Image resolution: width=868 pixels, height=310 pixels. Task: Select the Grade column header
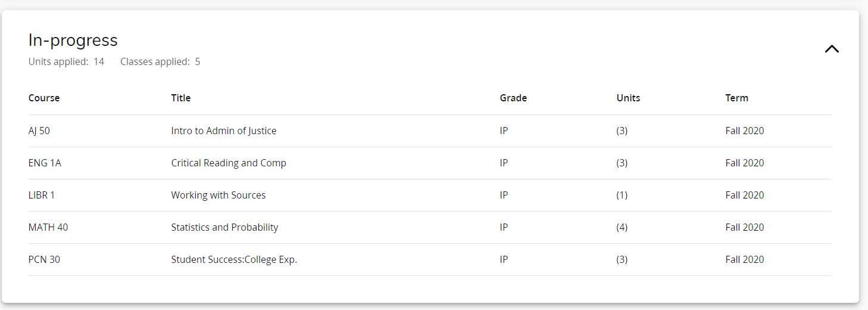(513, 98)
